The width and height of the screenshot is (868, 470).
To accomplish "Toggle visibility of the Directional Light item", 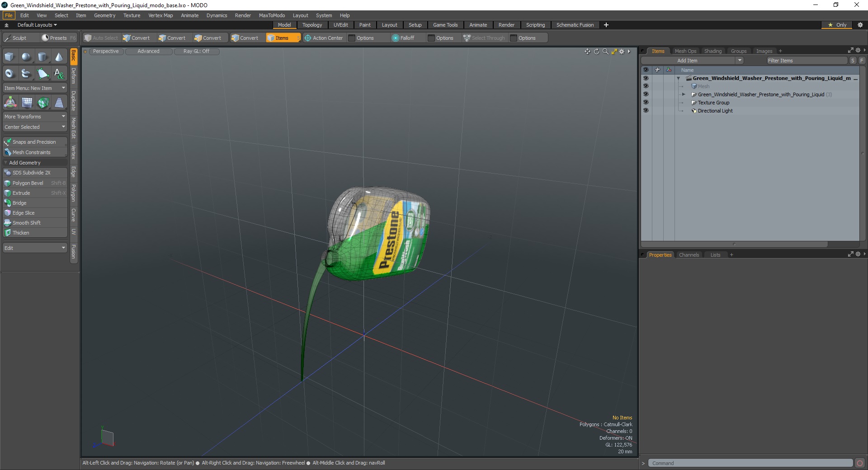I will [646, 111].
